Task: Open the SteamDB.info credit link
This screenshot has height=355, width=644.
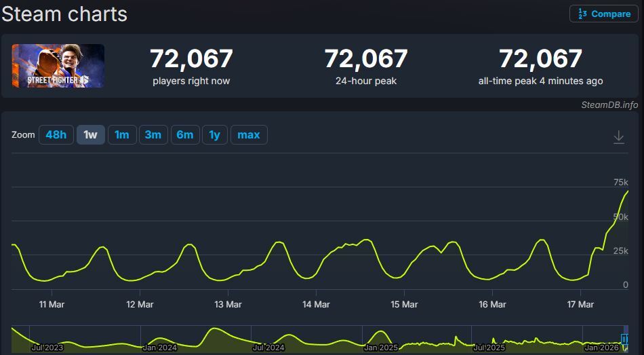Action: pyautogui.click(x=609, y=105)
